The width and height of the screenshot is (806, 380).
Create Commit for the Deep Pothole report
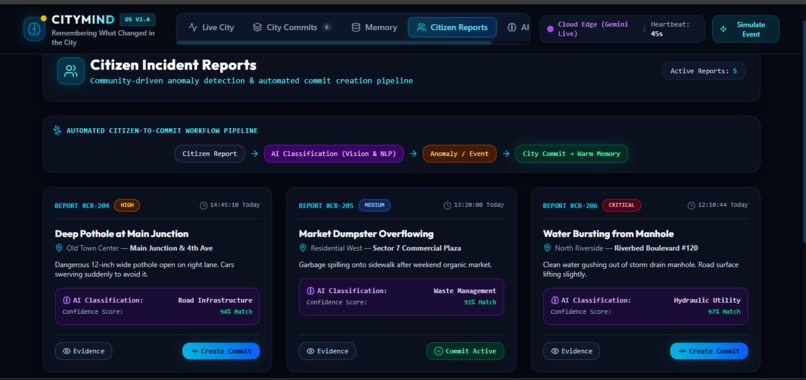click(x=221, y=351)
